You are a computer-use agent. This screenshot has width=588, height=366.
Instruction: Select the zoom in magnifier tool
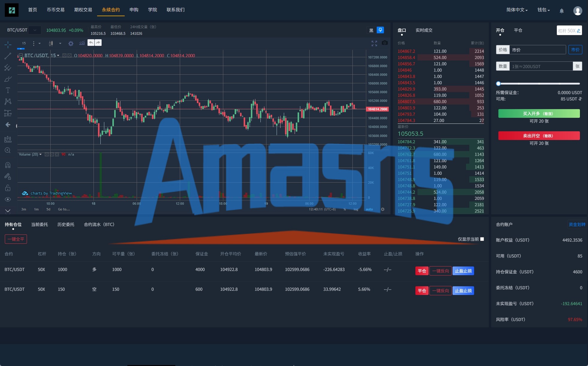8,150
